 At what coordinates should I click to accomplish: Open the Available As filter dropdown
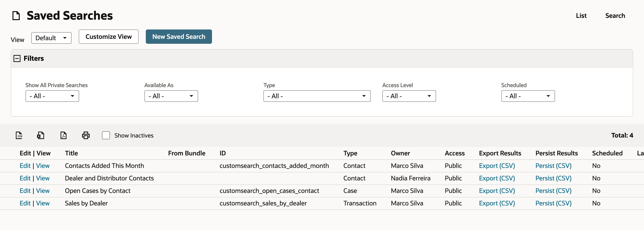point(171,96)
